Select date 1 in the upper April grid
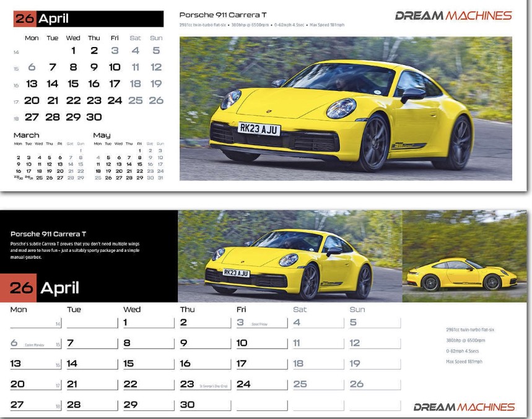The height and width of the screenshot is (419, 532). pyautogui.click(x=73, y=51)
